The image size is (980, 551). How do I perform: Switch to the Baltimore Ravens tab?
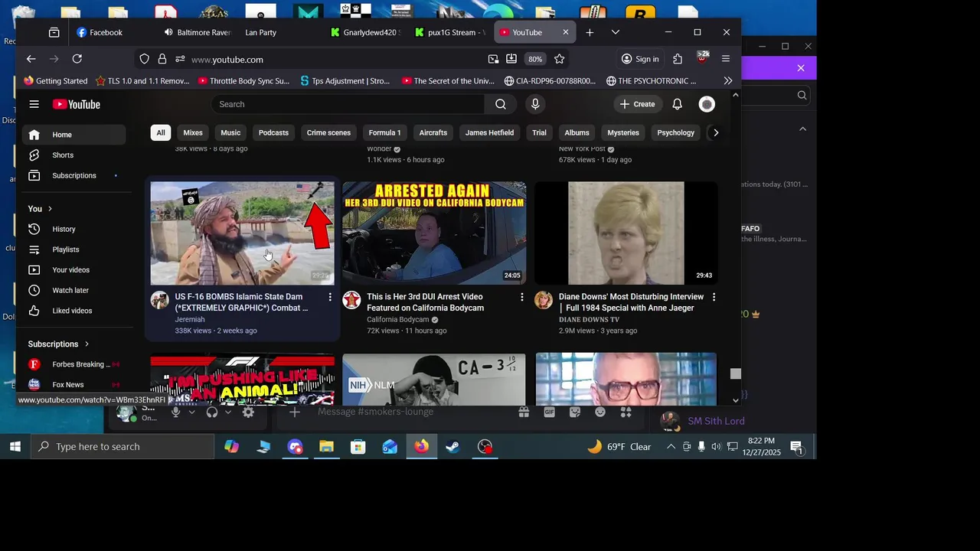click(197, 32)
